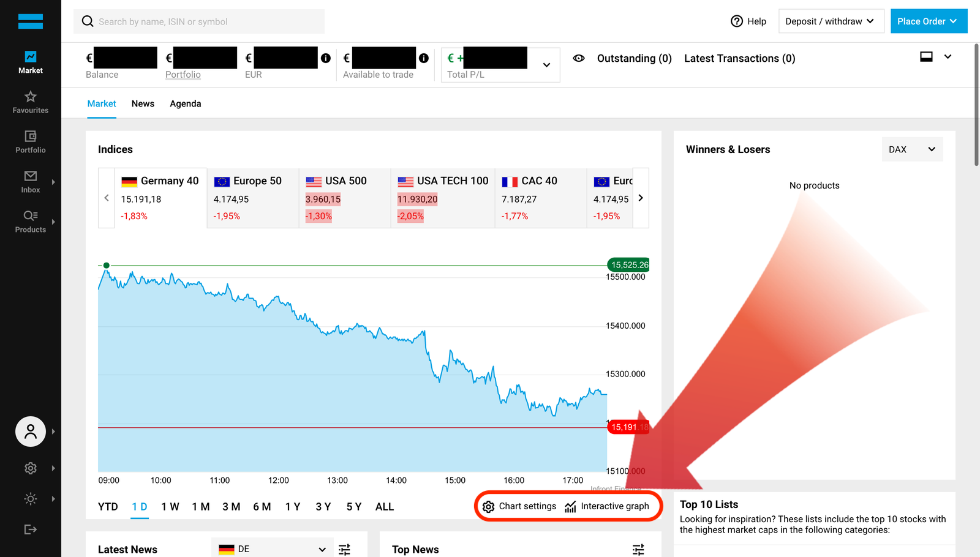Image resolution: width=980 pixels, height=557 pixels.
Task: Switch to the News tab
Action: click(x=143, y=103)
